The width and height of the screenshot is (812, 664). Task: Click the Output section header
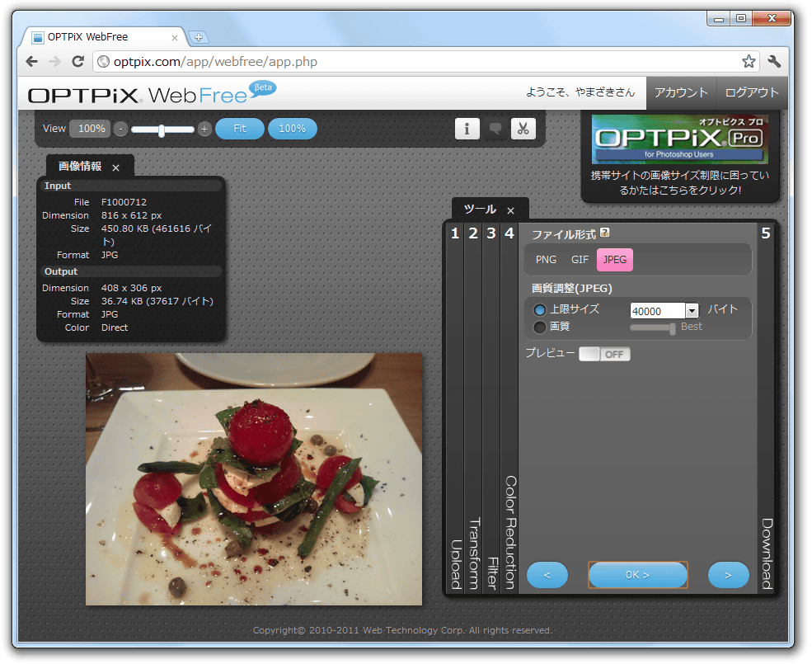pyautogui.click(x=130, y=271)
